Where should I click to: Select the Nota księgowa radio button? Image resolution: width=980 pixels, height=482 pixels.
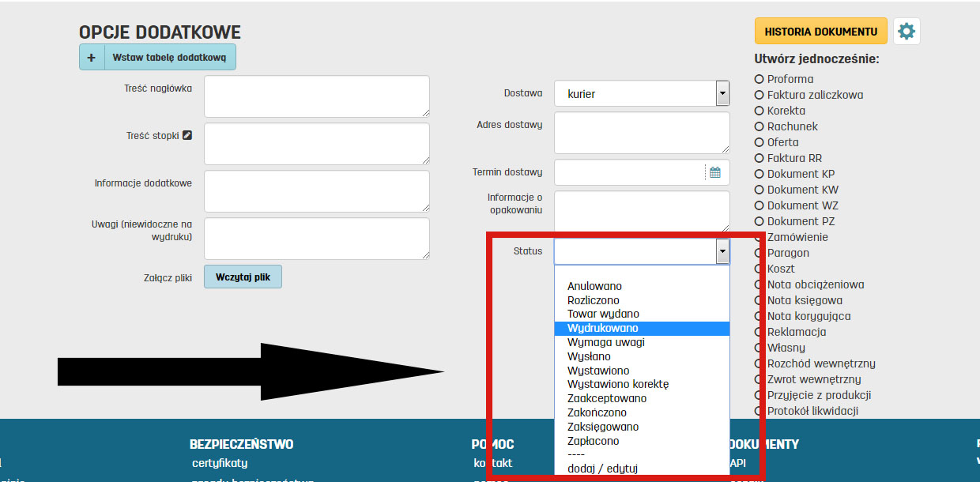[759, 300]
